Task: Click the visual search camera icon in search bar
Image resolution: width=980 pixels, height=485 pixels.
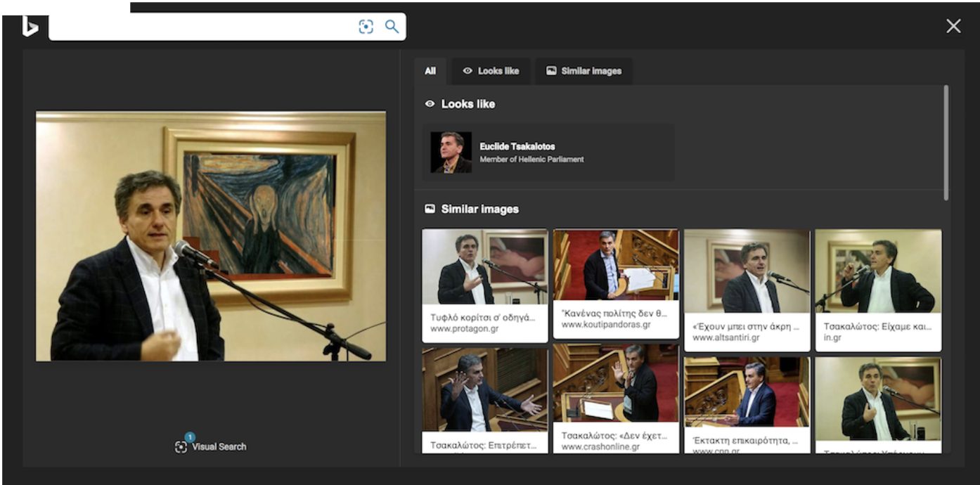Action: 366,27
